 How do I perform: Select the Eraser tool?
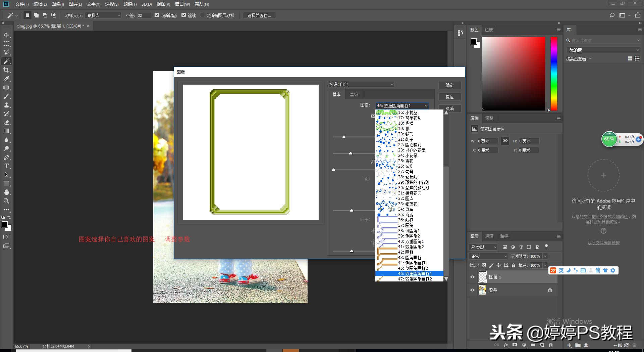click(6, 122)
